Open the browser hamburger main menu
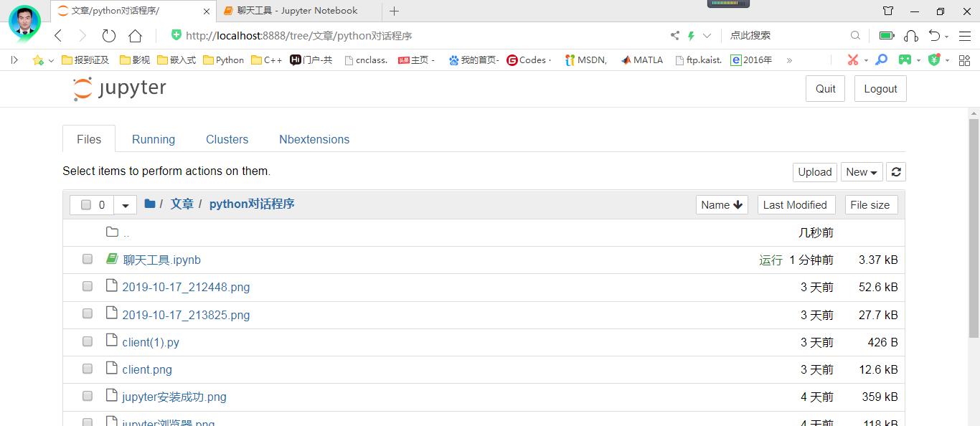Screen dimensions: 980x426 (x=964, y=35)
